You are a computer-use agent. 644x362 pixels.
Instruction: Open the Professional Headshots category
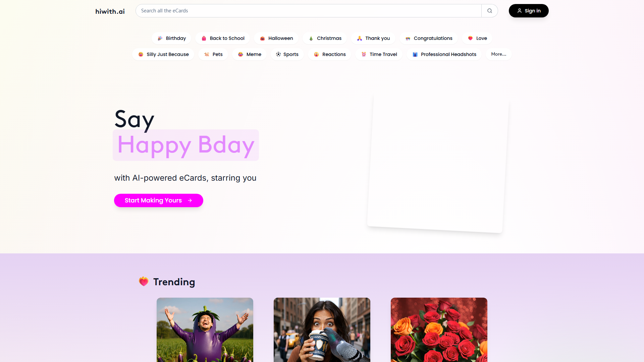click(x=444, y=54)
